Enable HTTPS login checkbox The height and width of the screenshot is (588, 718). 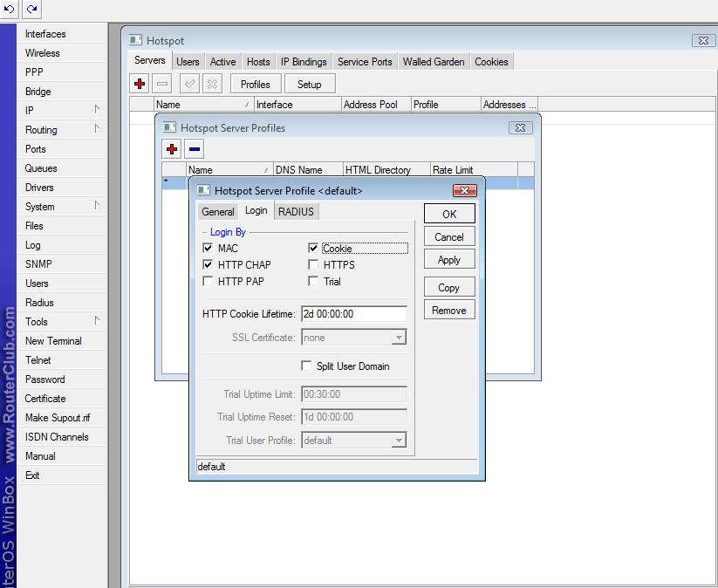pyautogui.click(x=313, y=264)
